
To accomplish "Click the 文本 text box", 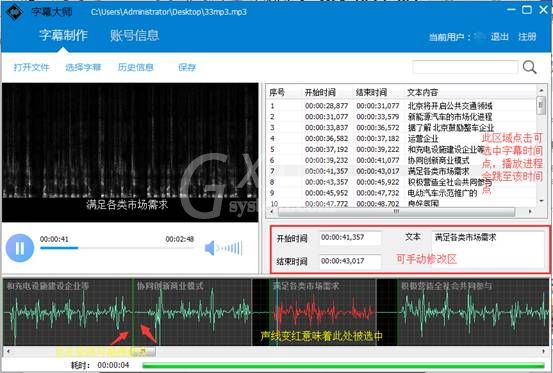I will click(x=488, y=249).
